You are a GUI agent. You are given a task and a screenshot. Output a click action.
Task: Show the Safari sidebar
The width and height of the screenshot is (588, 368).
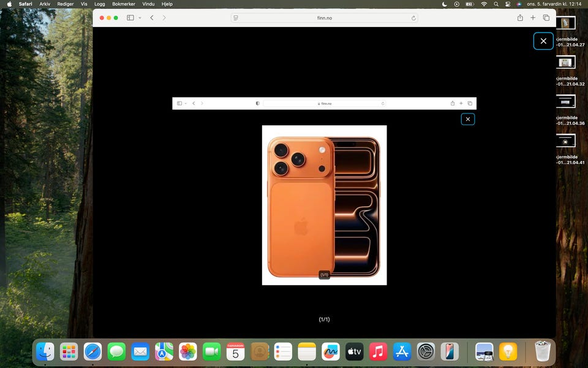(130, 18)
